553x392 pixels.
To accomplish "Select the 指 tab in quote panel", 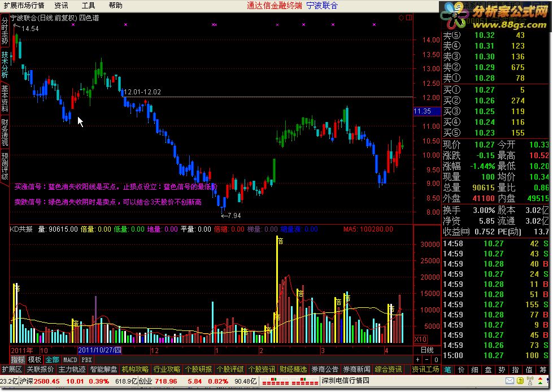I will 515,369.
